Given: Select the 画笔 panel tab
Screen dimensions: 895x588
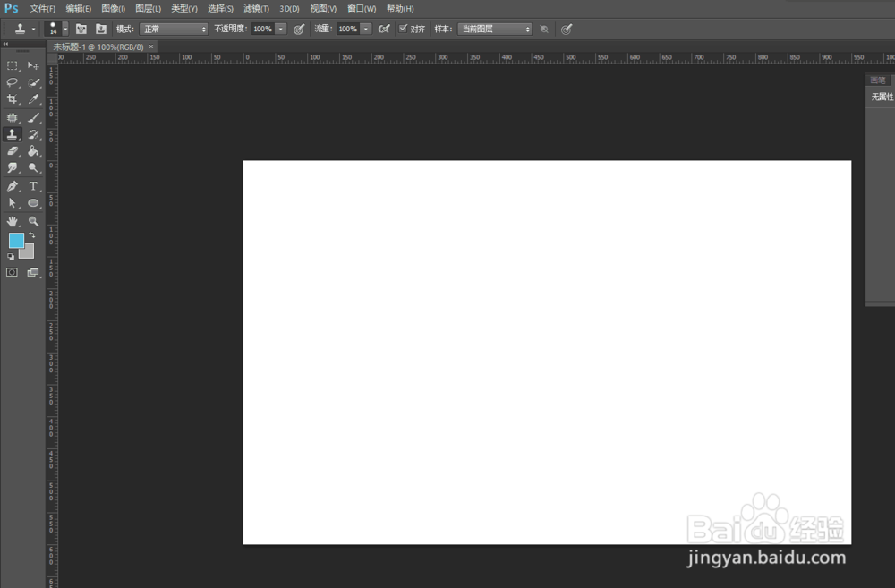Looking at the screenshot, I should [x=878, y=80].
